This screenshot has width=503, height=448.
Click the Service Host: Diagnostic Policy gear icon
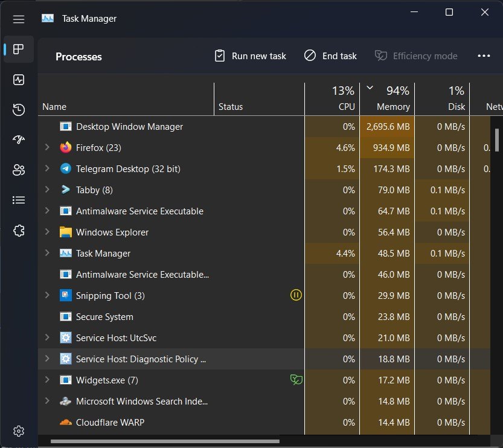66,359
